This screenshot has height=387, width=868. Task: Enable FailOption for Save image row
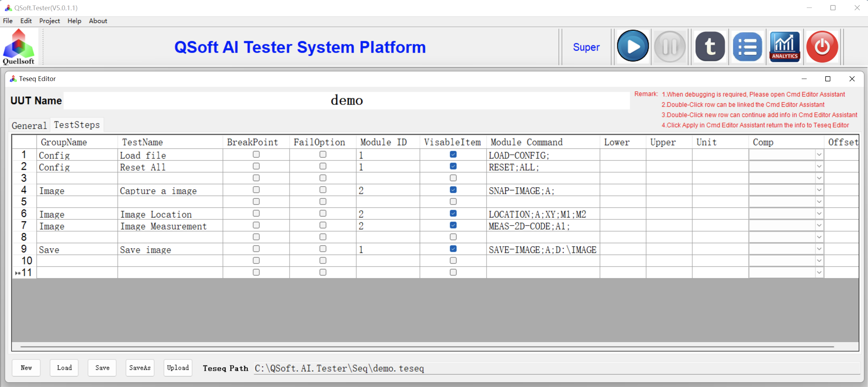[x=323, y=249]
